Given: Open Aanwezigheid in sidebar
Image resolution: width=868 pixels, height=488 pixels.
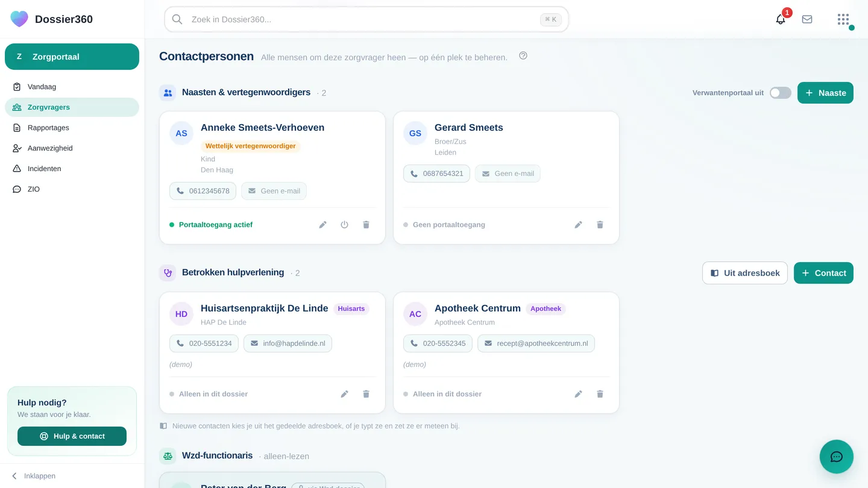Looking at the screenshot, I should pos(72,148).
